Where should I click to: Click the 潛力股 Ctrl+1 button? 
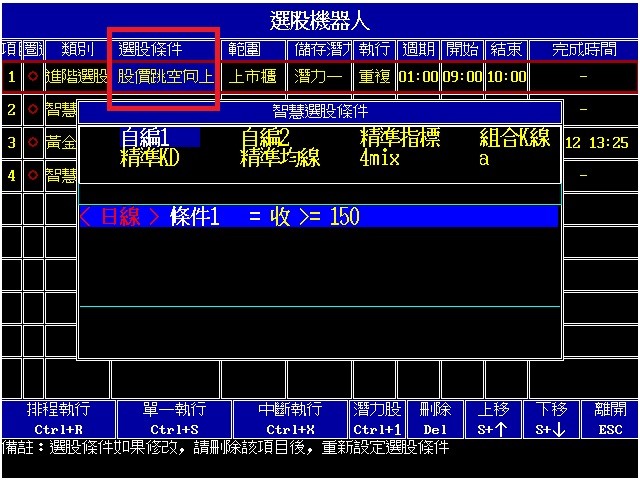377,419
